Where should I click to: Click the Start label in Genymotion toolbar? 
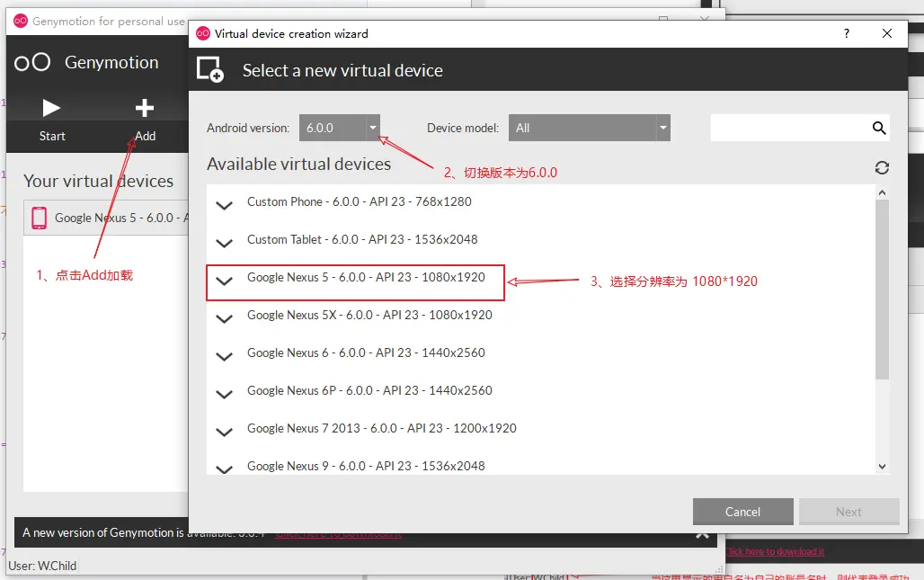pos(52,136)
